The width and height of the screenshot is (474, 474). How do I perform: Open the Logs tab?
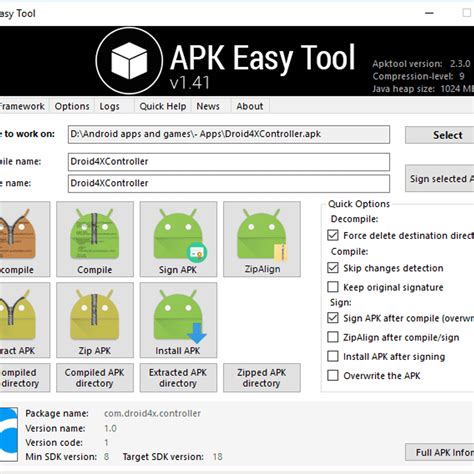(114, 106)
